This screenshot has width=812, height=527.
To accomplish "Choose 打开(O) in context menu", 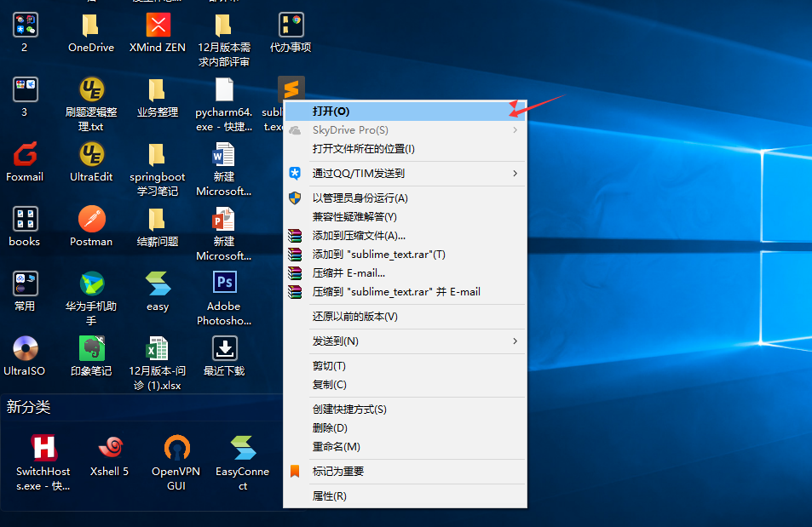I will pyautogui.click(x=405, y=112).
